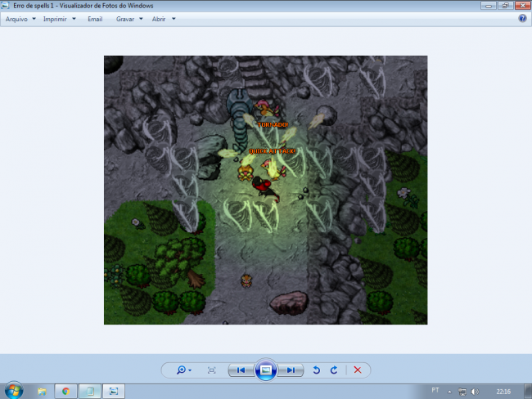Open the Imprimir menu
Viewport: 532px width, 399px height.
click(55, 20)
